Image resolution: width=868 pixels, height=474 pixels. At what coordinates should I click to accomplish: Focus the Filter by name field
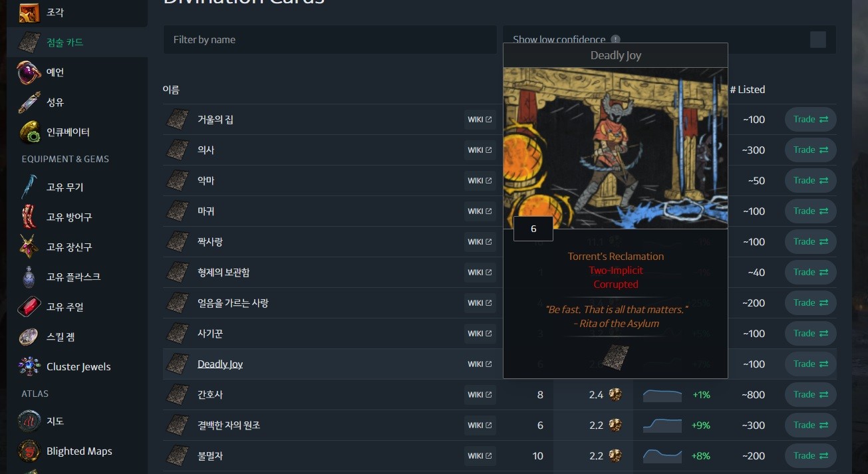click(330, 40)
